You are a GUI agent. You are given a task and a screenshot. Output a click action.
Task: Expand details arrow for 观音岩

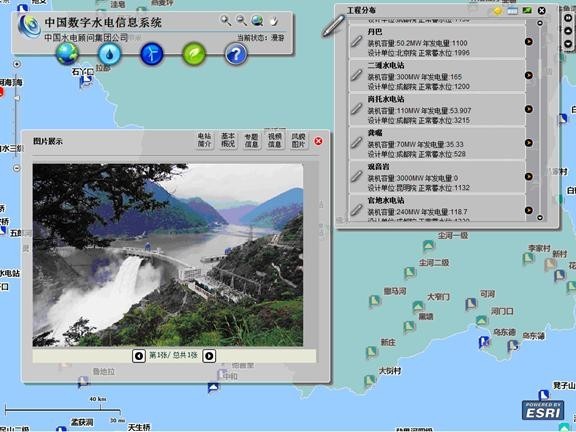coord(529,177)
